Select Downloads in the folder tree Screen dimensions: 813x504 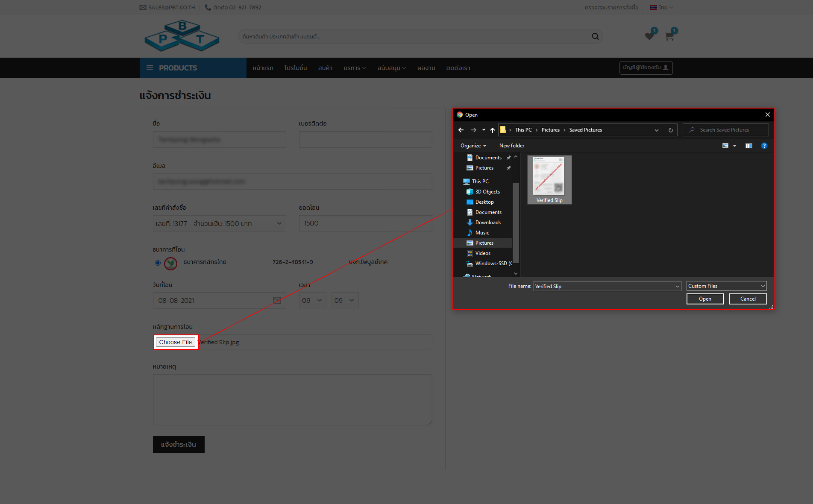pyautogui.click(x=488, y=223)
